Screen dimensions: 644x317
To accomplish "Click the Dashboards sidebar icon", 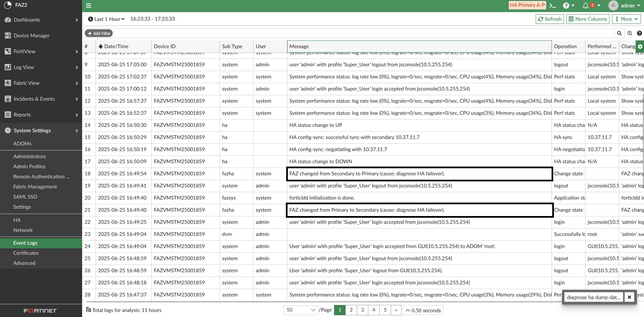I will (8, 20).
